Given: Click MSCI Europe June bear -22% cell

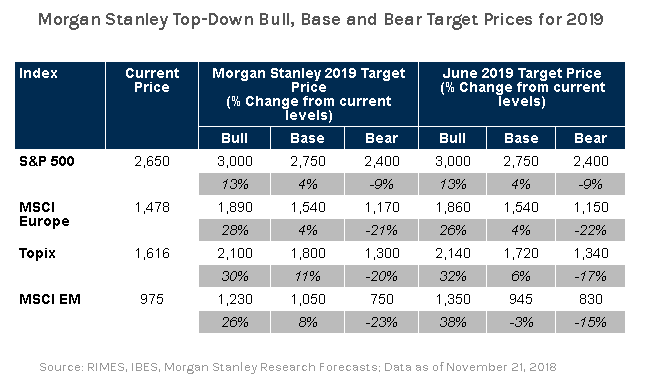Looking at the screenshot, I should pyautogui.click(x=591, y=230).
